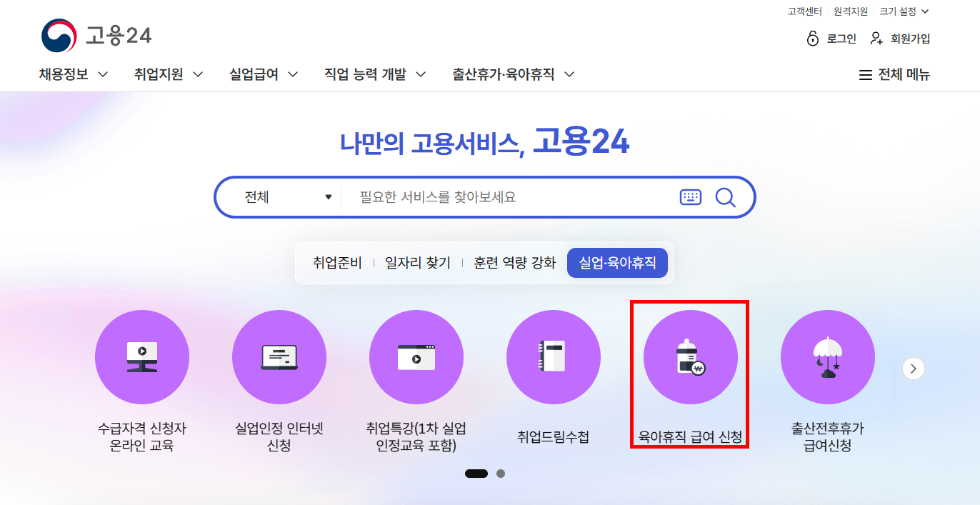Screen dimensions: 980x505
Task: Click the 육아휴직 급여 신청 label
Action: click(691, 437)
